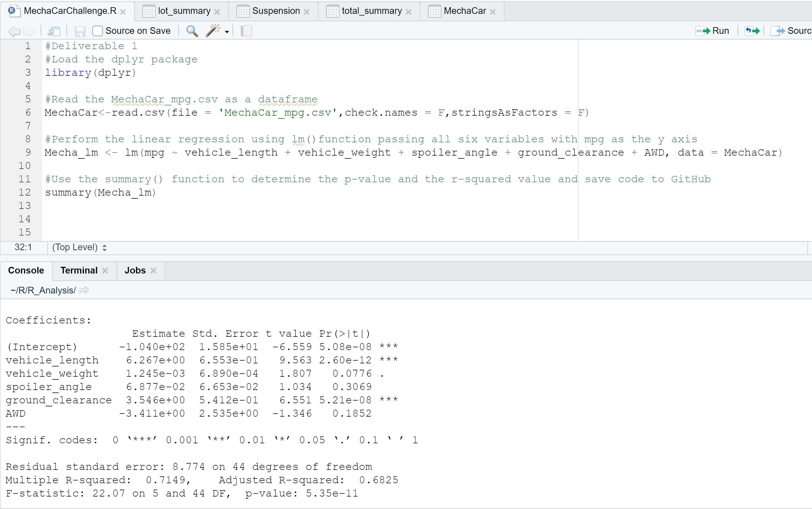Click the 'Residual standard error' line
Screen dimensions: 812x509
click(x=189, y=467)
